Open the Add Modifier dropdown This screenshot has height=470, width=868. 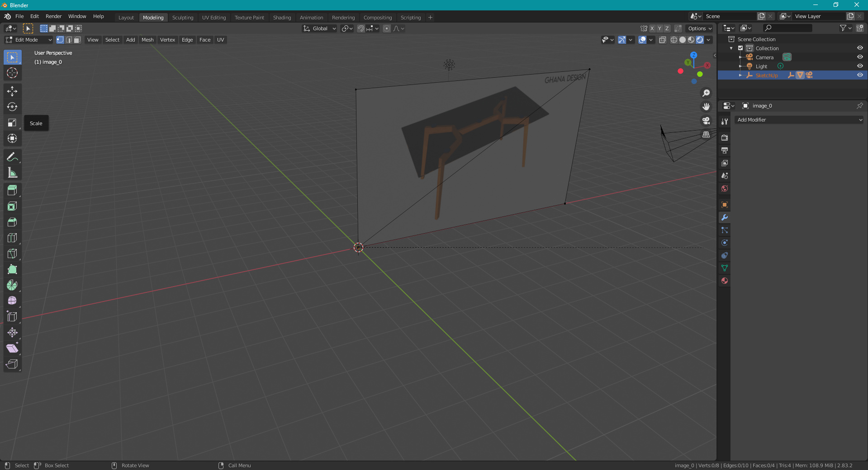[x=798, y=120]
